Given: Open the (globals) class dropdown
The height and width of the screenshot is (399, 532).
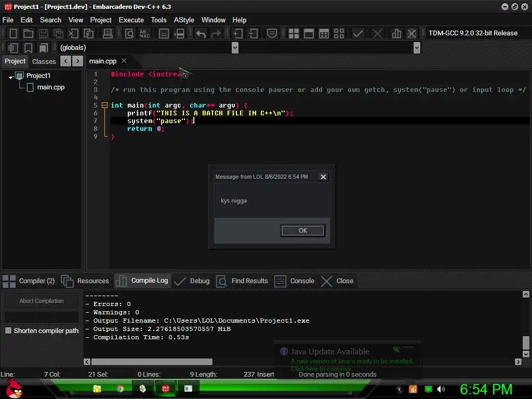Looking at the screenshot, I should 235,48.
